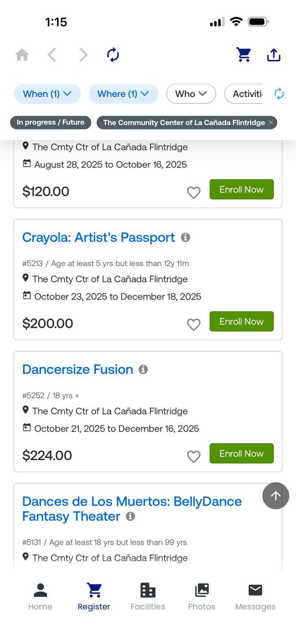Expand the When (1) filter
Viewport: 296px width, 644px height.
[x=47, y=94]
